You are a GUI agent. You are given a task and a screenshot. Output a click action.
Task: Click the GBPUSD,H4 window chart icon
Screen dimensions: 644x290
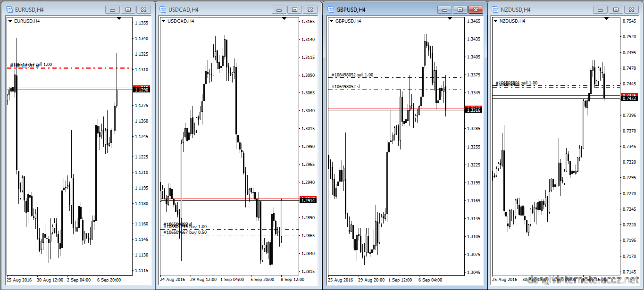click(330, 9)
